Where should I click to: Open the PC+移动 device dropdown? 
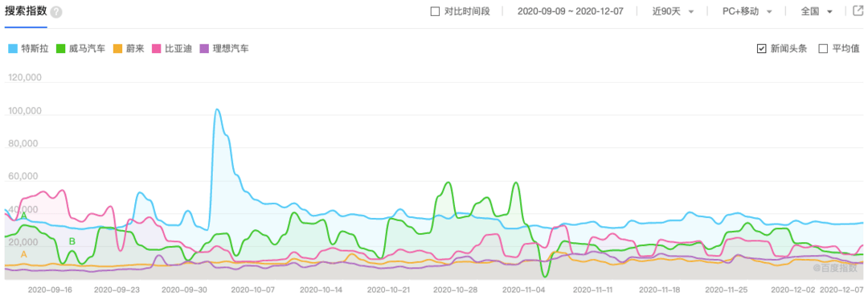point(747,11)
